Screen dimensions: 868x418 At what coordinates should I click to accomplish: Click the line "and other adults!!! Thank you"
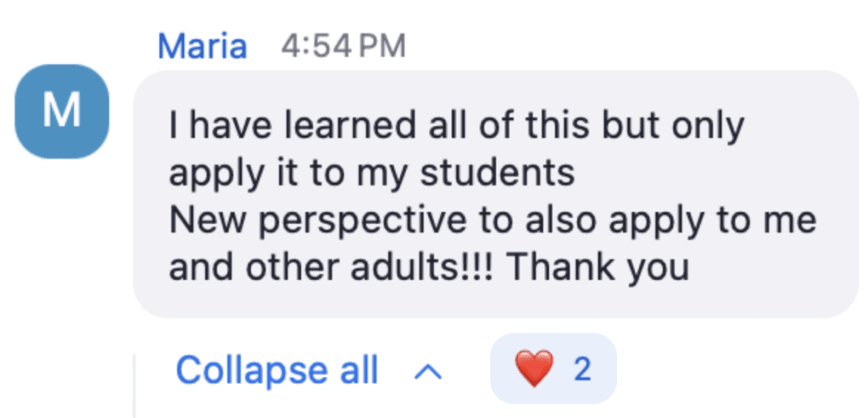428,268
